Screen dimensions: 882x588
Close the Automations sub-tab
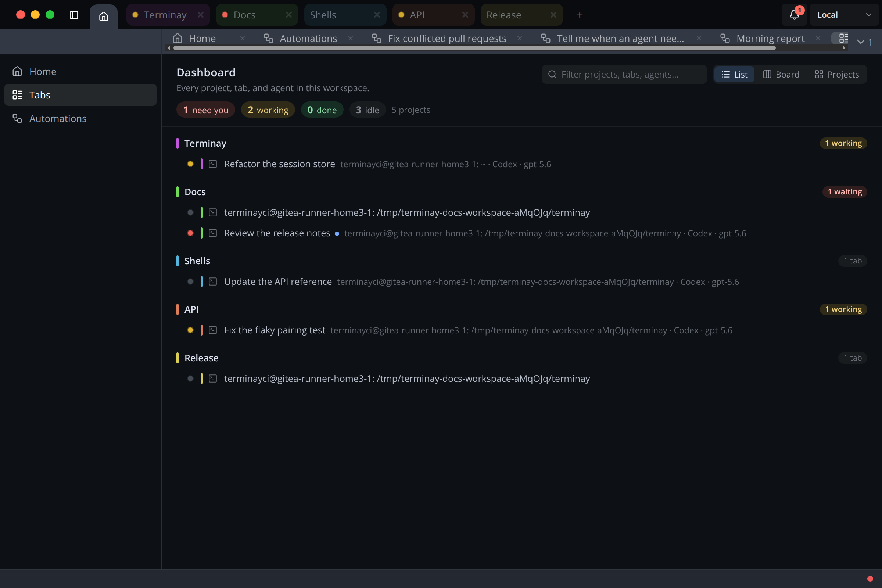(351, 38)
